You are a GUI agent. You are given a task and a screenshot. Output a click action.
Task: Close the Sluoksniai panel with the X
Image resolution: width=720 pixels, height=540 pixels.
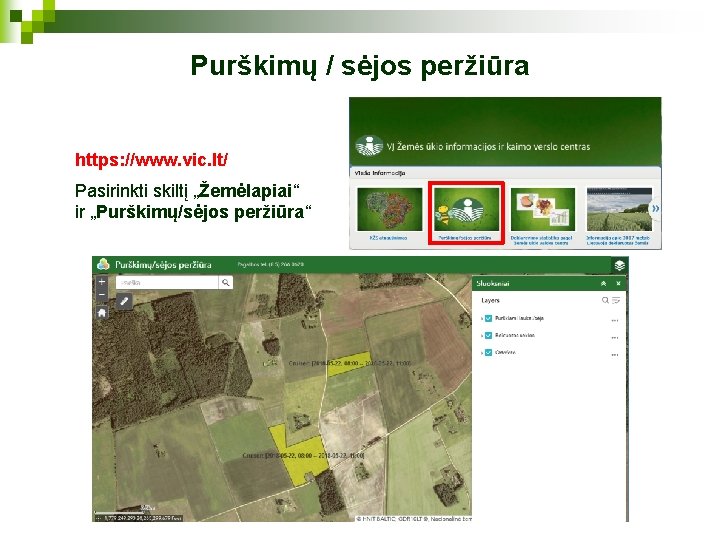coord(618,284)
